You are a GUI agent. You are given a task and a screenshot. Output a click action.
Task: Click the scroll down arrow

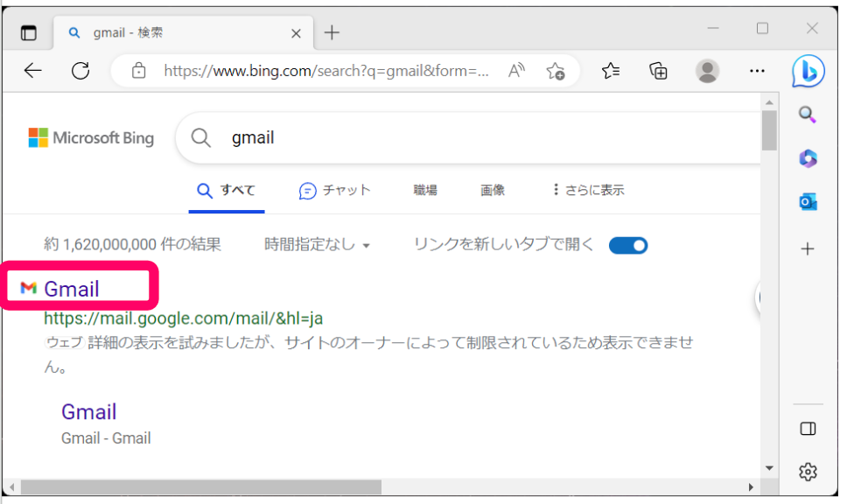pyautogui.click(x=769, y=468)
